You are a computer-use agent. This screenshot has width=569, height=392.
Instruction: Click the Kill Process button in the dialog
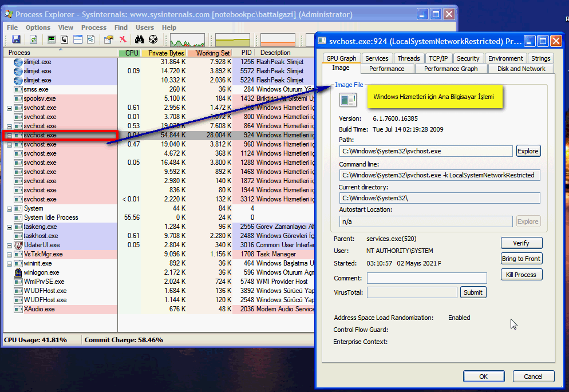click(x=521, y=275)
